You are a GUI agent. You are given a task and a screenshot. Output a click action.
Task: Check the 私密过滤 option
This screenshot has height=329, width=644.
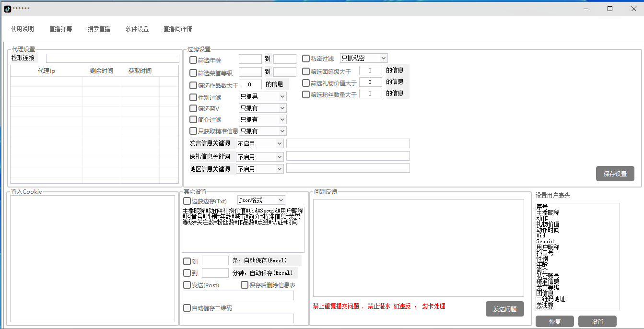click(x=306, y=59)
